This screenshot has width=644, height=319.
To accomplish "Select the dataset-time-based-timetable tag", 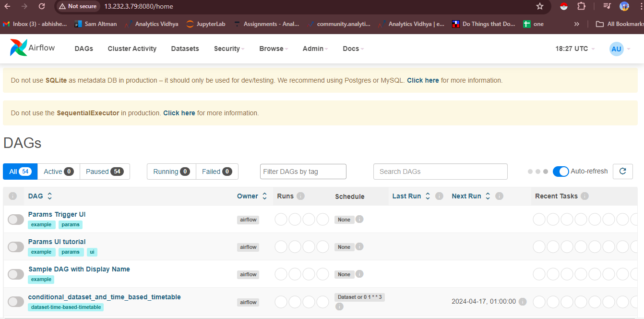I will click(66, 307).
